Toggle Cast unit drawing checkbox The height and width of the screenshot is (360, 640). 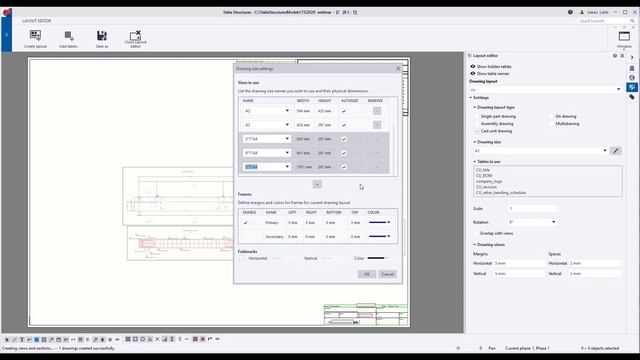[477, 131]
